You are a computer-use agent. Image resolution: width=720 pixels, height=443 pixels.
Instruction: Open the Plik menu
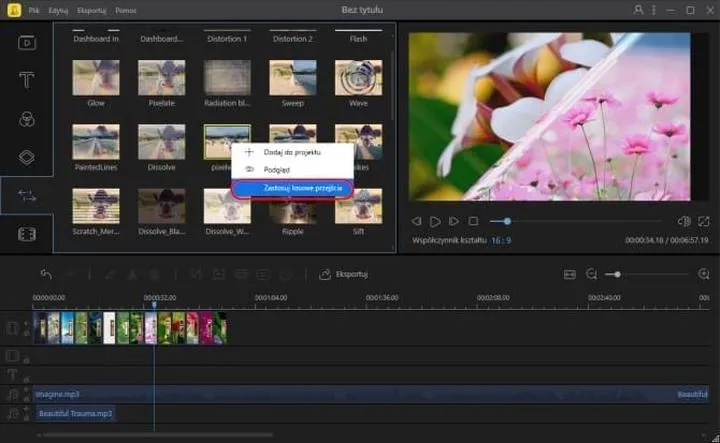pos(34,10)
